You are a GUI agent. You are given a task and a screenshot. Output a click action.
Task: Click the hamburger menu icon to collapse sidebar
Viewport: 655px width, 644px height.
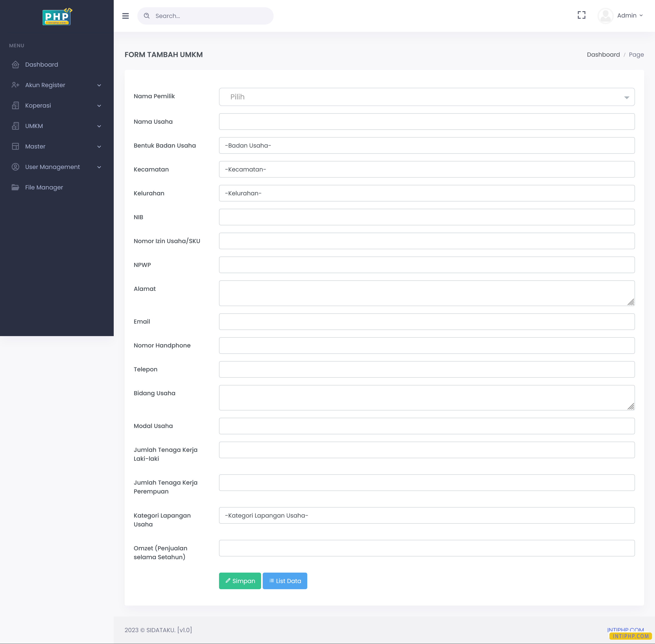coord(125,16)
